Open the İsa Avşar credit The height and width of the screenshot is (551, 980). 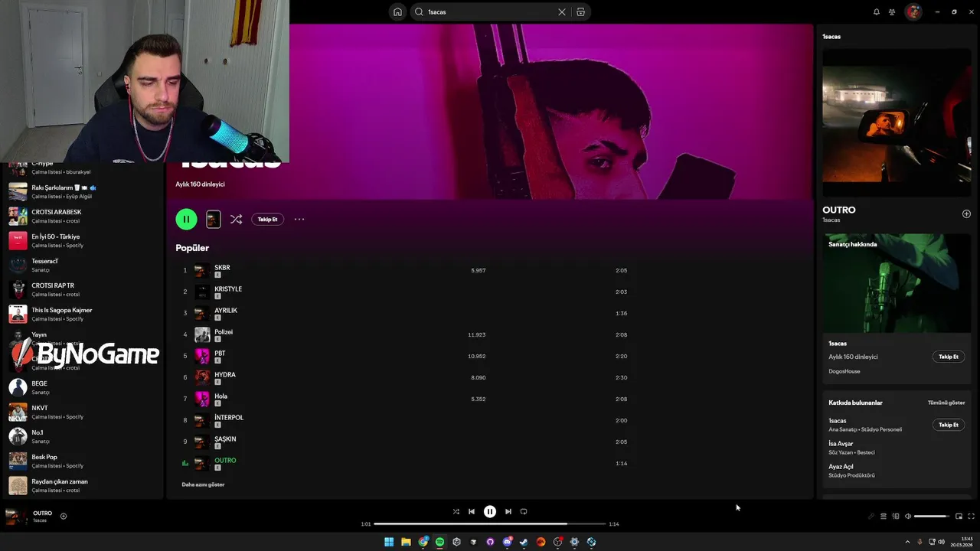pyautogui.click(x=841, y=444)
